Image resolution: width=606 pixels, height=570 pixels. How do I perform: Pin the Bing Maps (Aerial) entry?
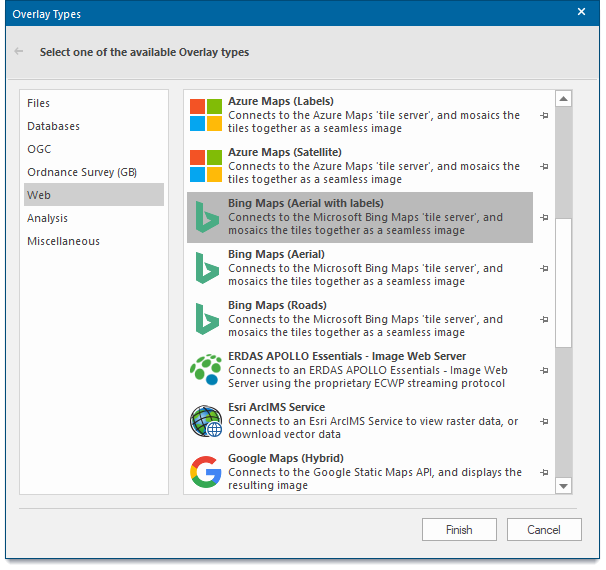click(x=544, y=268)
